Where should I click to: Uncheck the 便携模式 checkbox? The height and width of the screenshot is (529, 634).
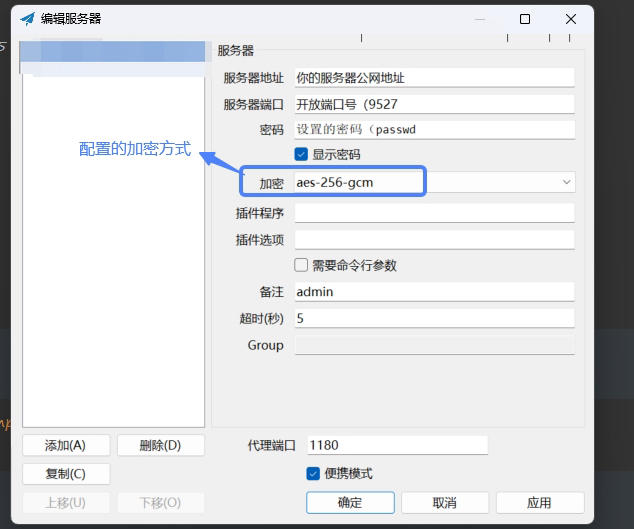[x=313, y=474]
